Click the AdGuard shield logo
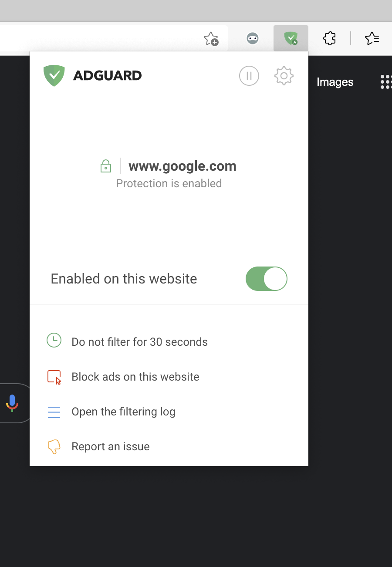Screen dimensions: 392x567 point(54,75)
